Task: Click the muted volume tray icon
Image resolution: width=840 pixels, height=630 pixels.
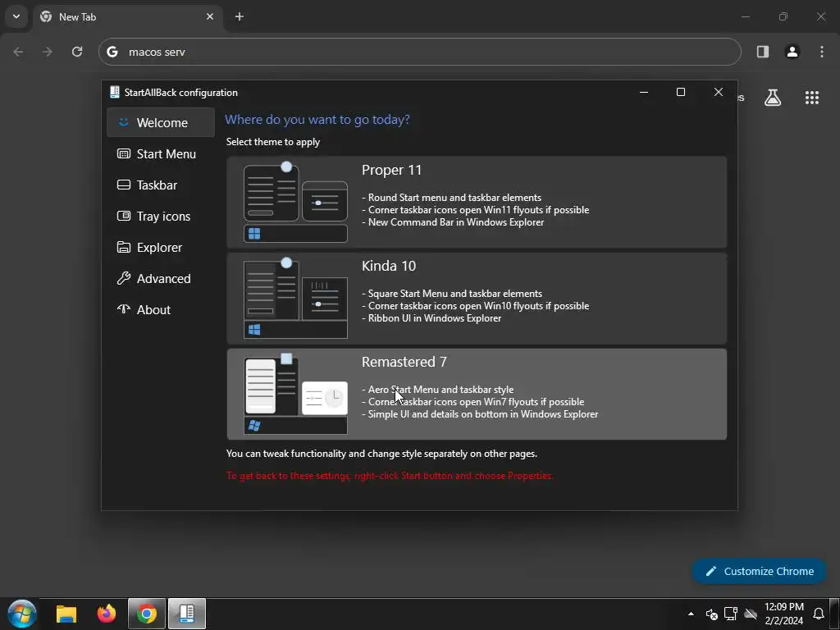Action: (711, 614)
